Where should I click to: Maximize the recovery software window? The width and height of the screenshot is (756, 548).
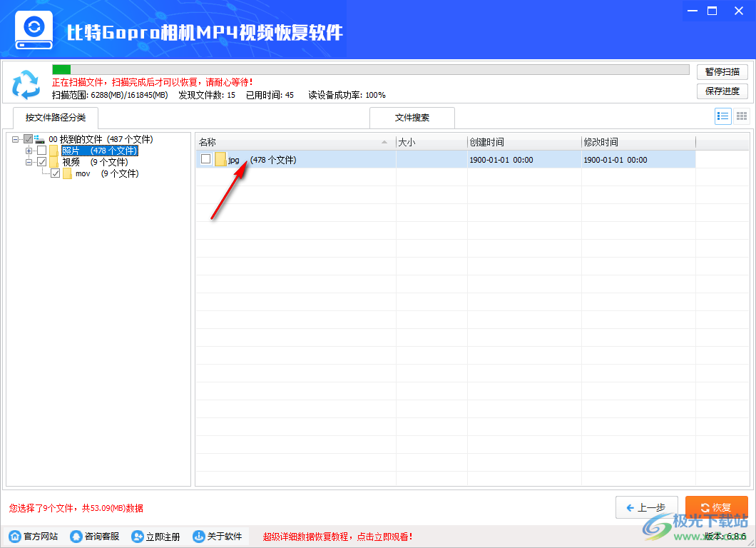pyautogui.click(x=712, y=11)
